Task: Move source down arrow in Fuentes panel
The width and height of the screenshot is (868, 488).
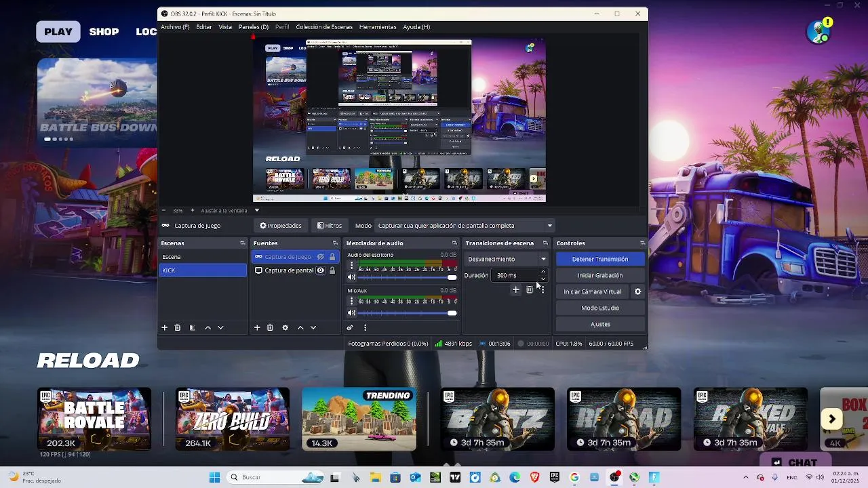Action: tap(313, 327)
